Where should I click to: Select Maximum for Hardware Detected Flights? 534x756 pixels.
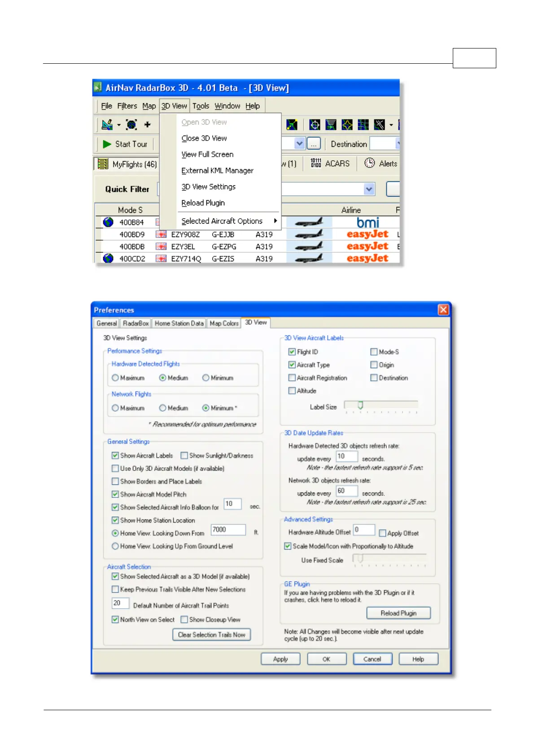pos(115,378)
